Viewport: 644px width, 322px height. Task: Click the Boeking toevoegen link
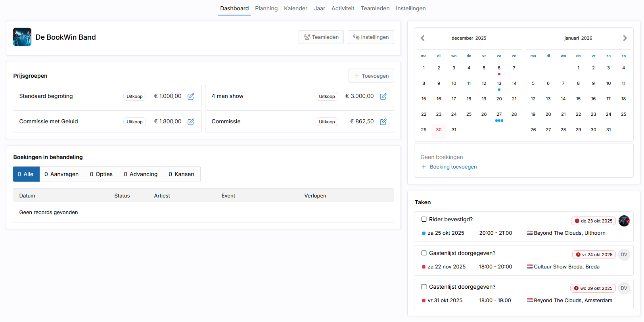[x=453, y=167]
